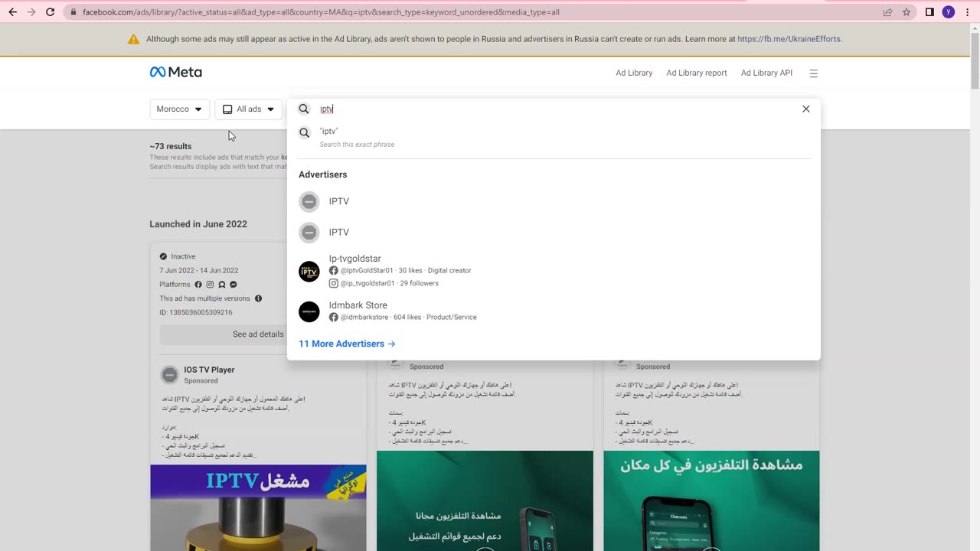
Task: Select the exact phrase "iptv" suggestion
Action: click(x=554, y=137)
